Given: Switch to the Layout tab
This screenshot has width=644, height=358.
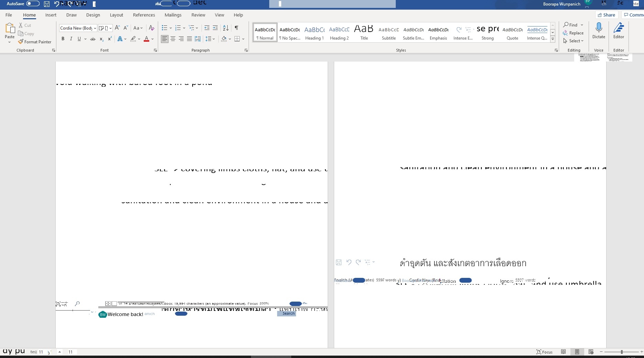Looking at the screenshot, I should pos(116,15).
